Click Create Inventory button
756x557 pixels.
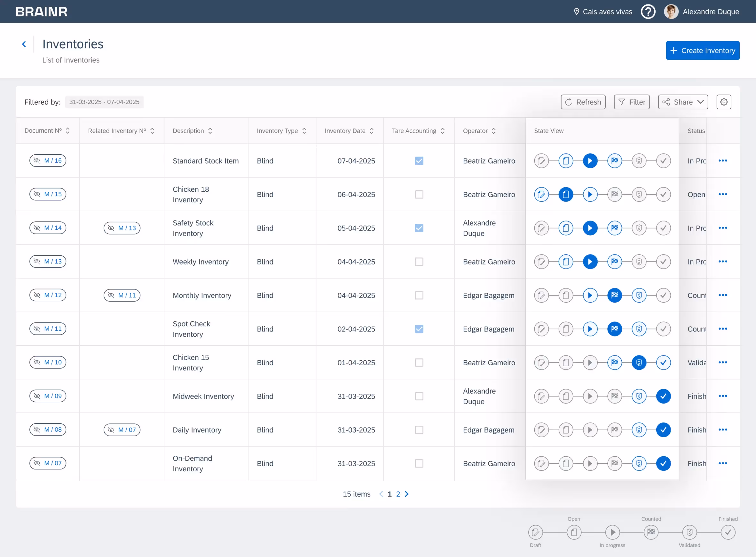tap(702, 50)
